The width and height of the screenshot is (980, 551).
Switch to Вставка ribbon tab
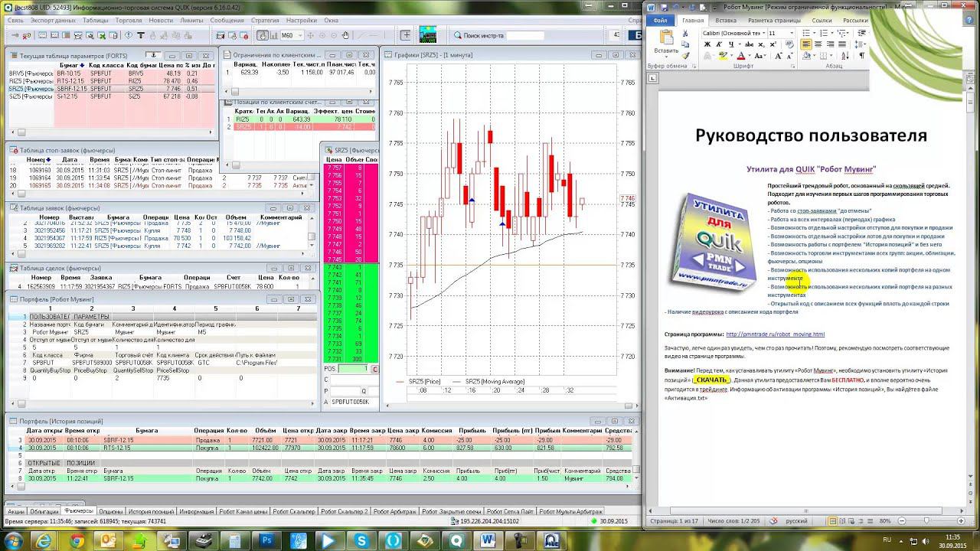click(x=725, y=21)
